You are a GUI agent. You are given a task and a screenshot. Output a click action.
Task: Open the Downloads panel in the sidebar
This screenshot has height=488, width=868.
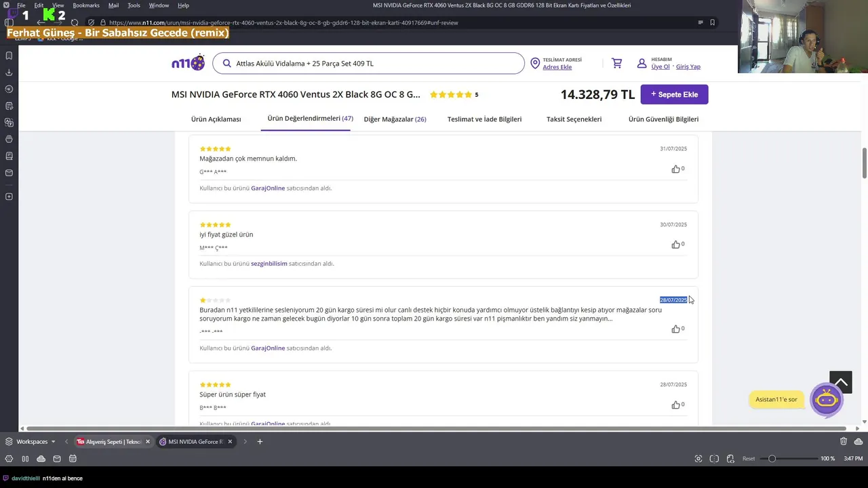9,73
